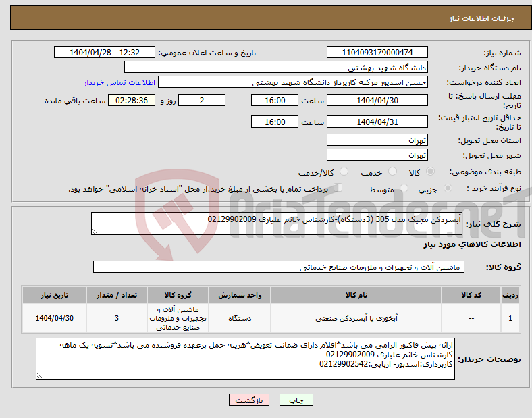Click the remaining time field 02:28:36
The height and width of the screenshot is (418, 532).
tap(132, 100)
